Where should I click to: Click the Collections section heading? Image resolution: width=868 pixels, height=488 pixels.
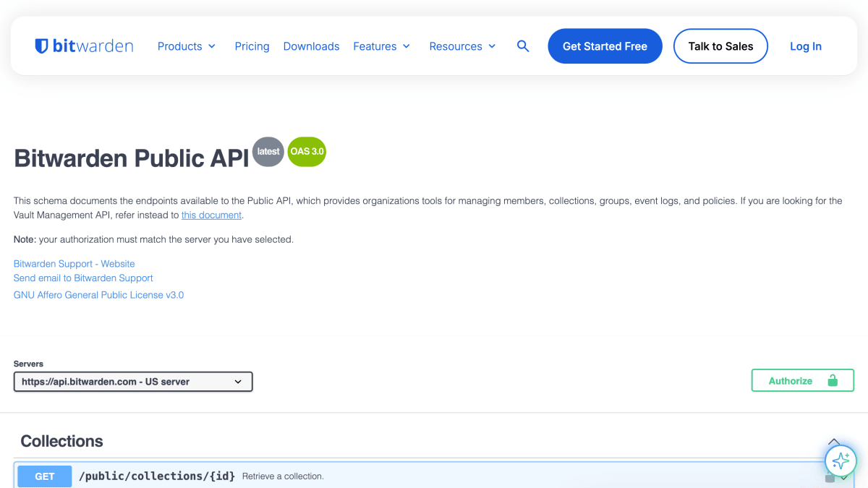point(61,441)
